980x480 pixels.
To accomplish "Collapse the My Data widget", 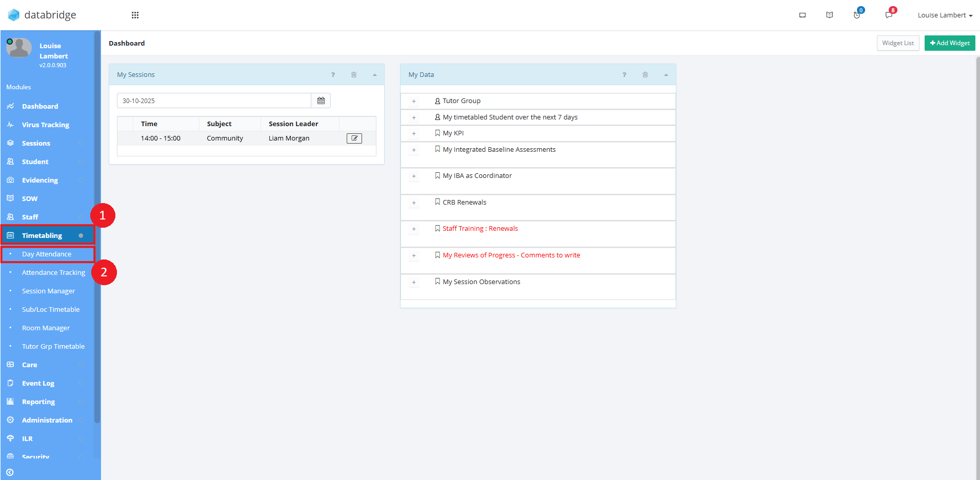I will pyautogui.click(x=666, y=75).
